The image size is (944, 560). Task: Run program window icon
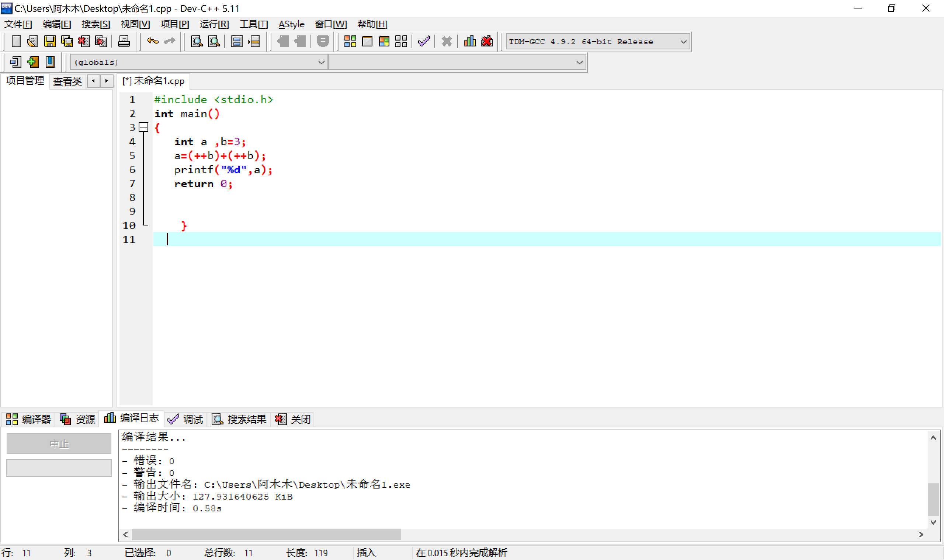pos(367,41)
